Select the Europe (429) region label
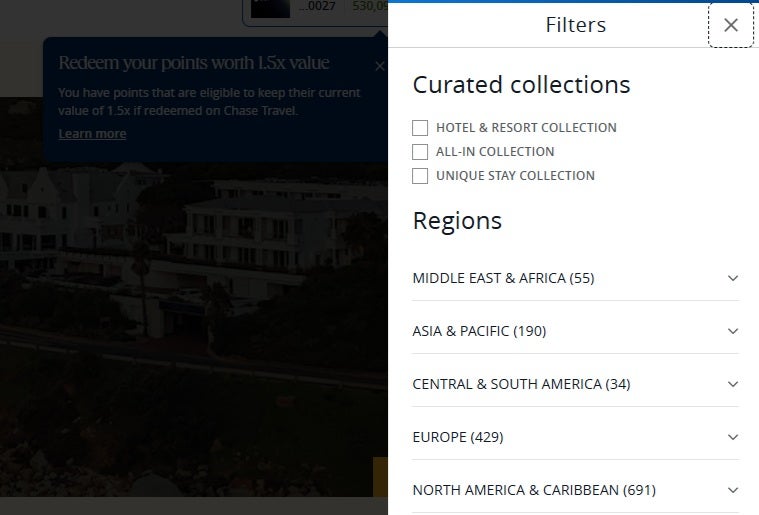The image size is (759, 515). 458,437
